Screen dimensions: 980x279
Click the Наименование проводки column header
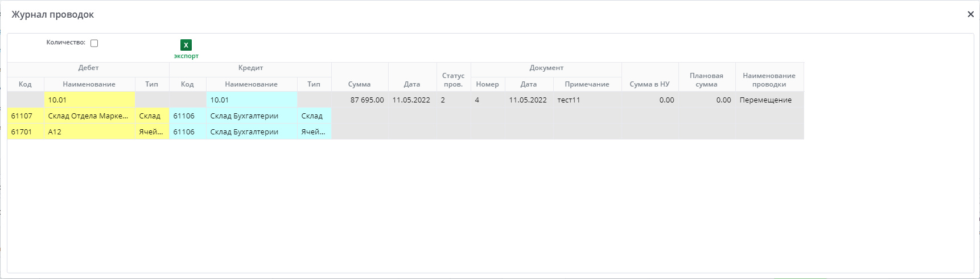pyautogui.click(x=769, y=80)
